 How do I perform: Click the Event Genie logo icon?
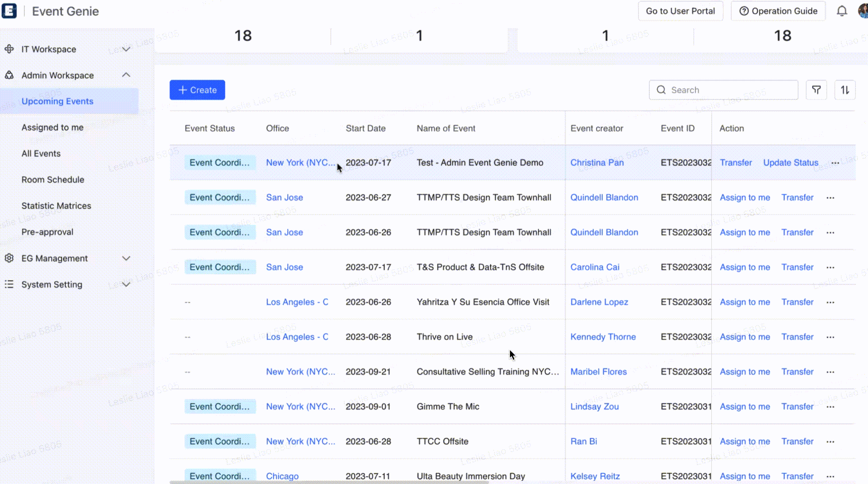[x=9, y=11]
